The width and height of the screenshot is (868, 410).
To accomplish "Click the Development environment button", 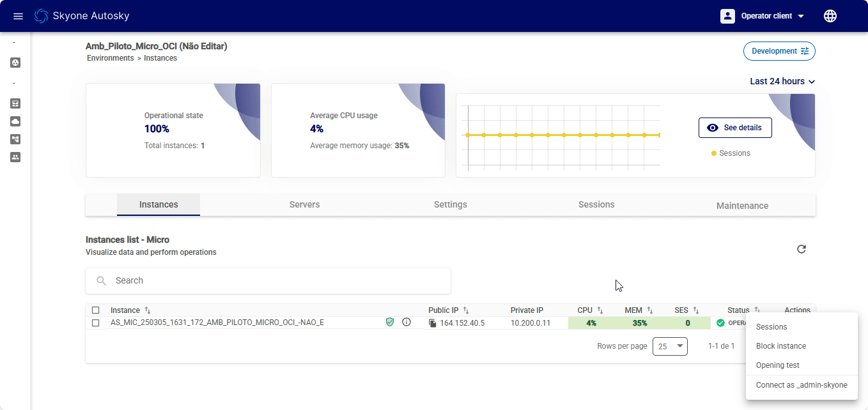I will (x=779, y=51).
